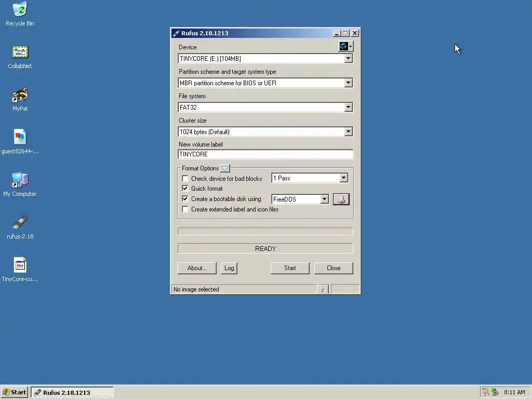Open the Log window button
The width and height of the screenshot is (532, 399).
pyautogui.click(x=229, y=268)
